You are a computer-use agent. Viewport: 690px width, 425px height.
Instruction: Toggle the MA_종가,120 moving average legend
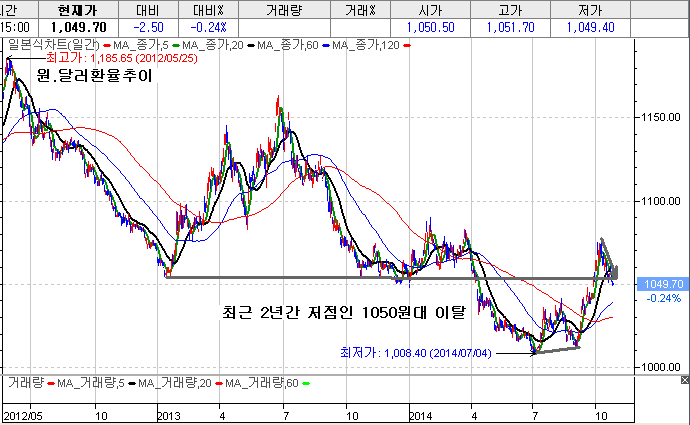point(366,46)
